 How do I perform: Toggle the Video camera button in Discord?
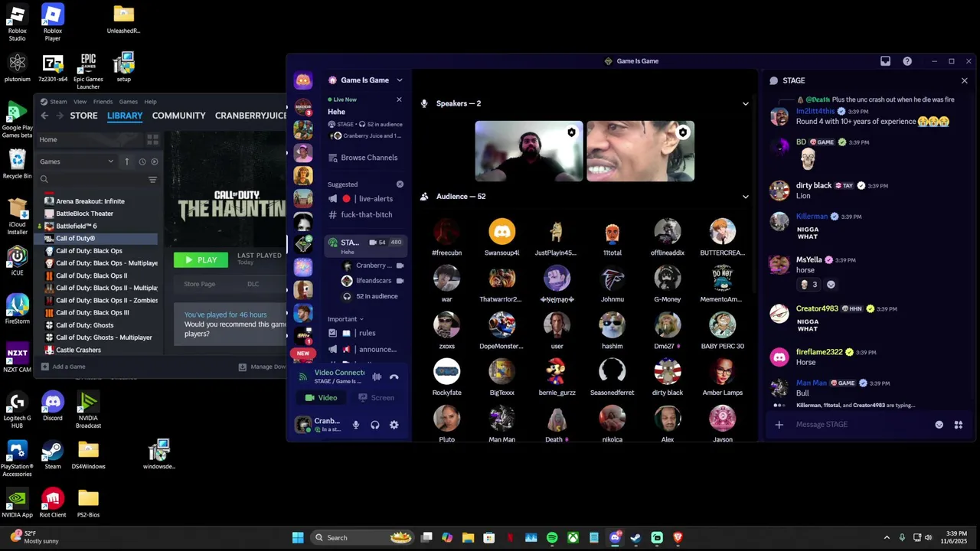(321, 398)
